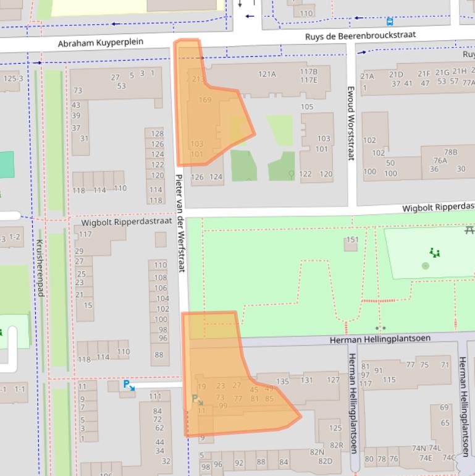Click building 121A

[267, 74]
